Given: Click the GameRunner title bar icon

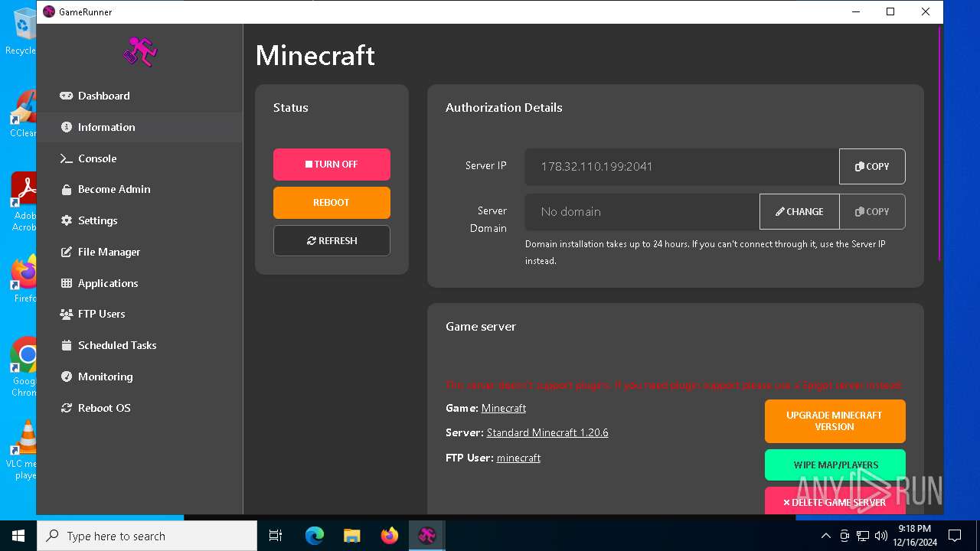Looking at the screenshot, I should point(49,11).
